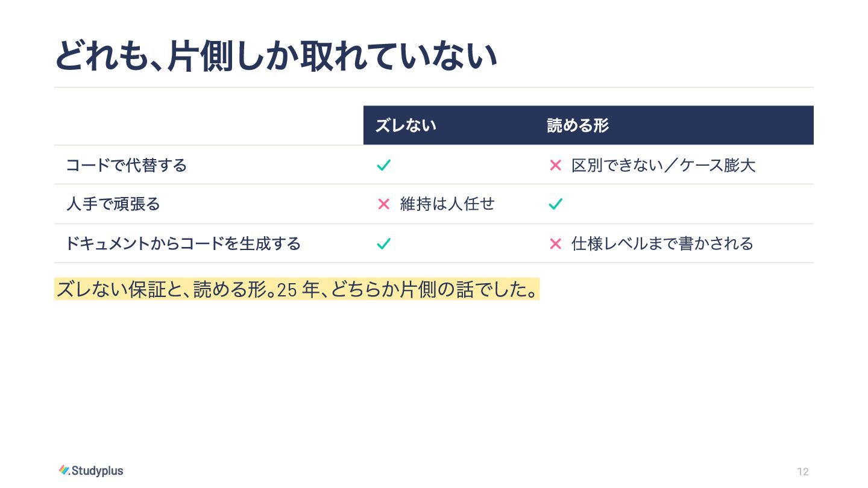Click red cross beside 仕様レベルまで書かされる
868x488 pixels.
[555, 243]
